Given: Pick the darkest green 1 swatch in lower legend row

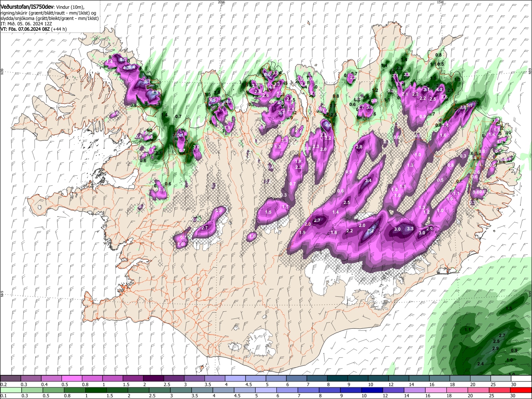Looking at the screenshot, I should coord(95,390).
